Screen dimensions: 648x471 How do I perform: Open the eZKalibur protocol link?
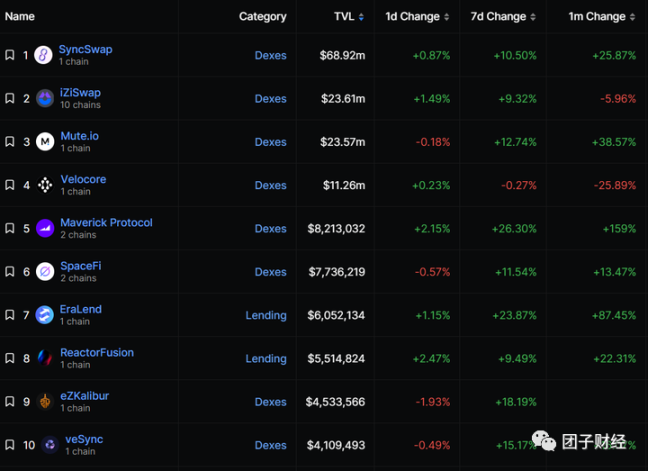pyautogui.click(x=85, y=396)
